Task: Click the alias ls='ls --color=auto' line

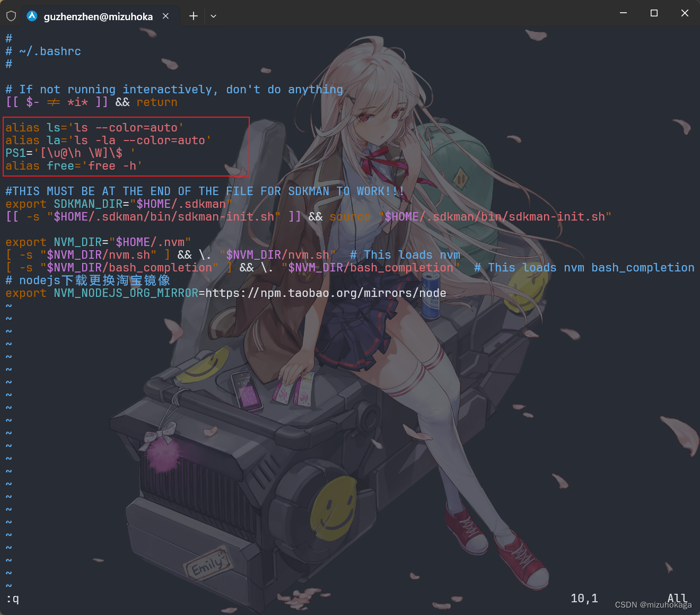Action: (x=94, y=128)
